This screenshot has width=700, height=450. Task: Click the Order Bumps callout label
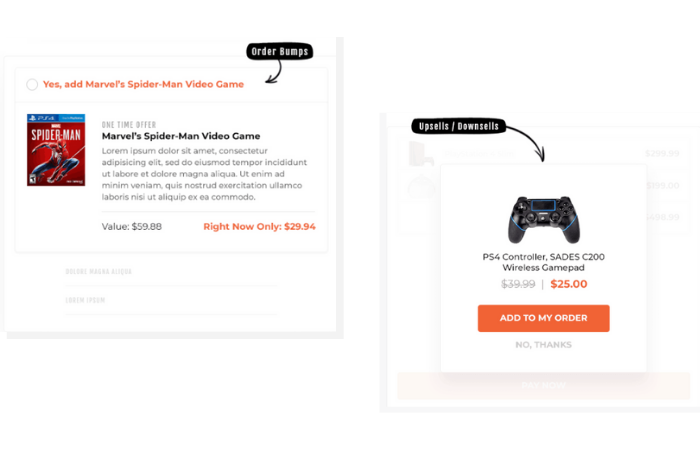[281, 52]
